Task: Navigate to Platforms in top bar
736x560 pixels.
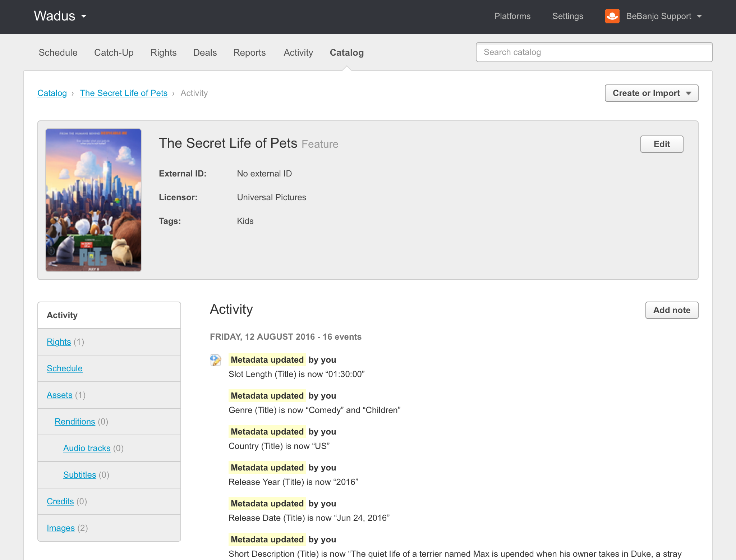Action: tap(512, 16)
